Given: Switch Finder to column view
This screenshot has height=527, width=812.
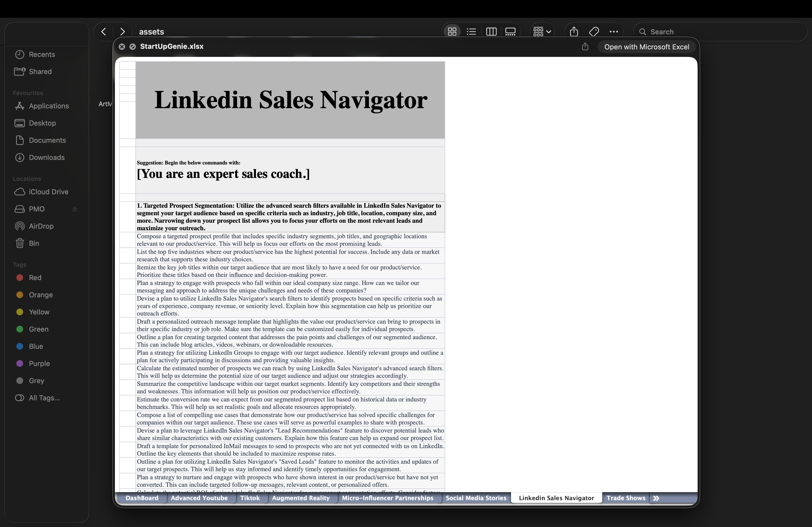Looking at the screenshot, I should 491,32.
